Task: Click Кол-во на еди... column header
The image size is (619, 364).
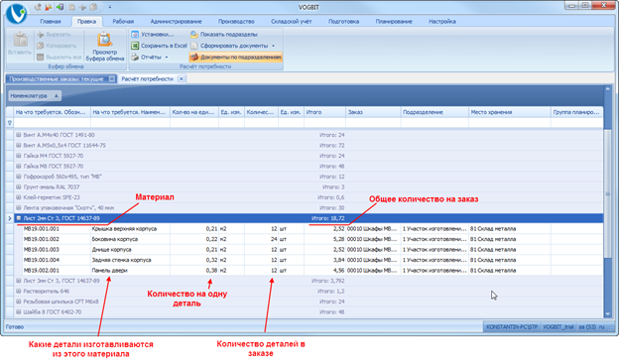Action: tap(194, 112)
